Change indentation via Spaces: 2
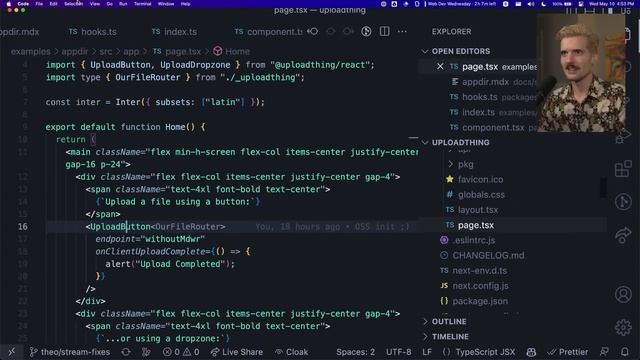This screenshot has width=640, height=360. click(x=356, y=352)
